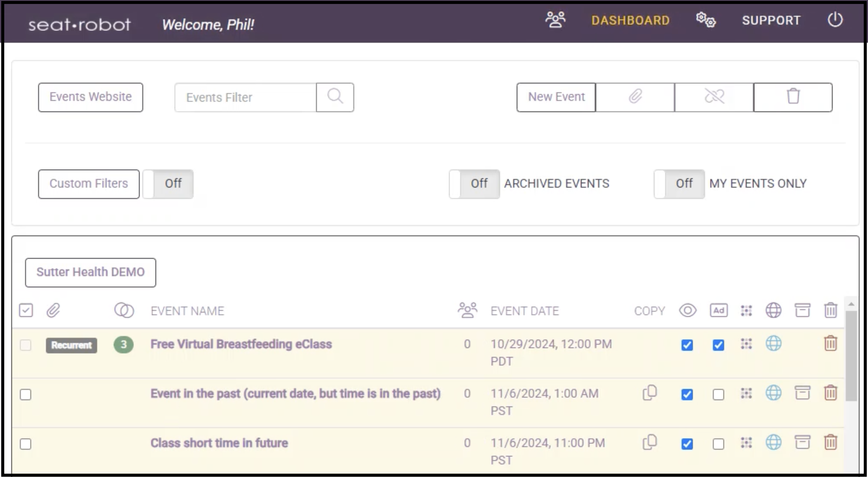868x477 pixels.
Task: Open the users group icon in header
Action: tap(555, 20)
